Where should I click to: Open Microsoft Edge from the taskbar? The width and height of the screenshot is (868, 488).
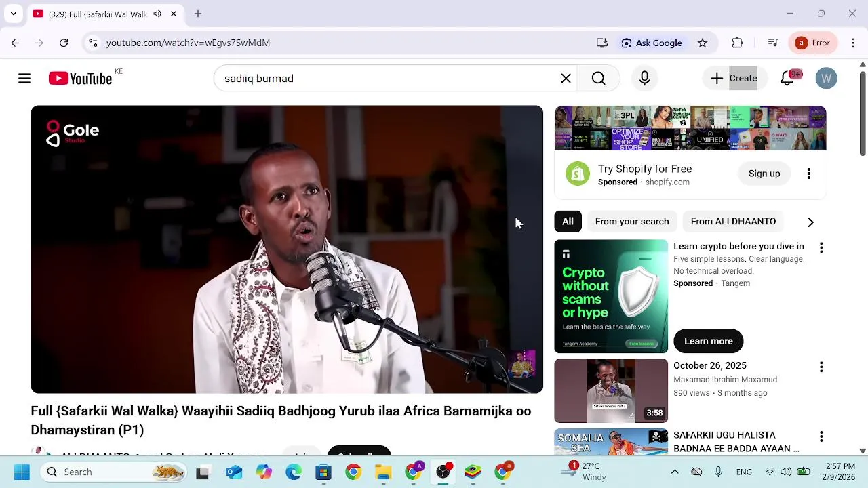[x=294, y=472]
